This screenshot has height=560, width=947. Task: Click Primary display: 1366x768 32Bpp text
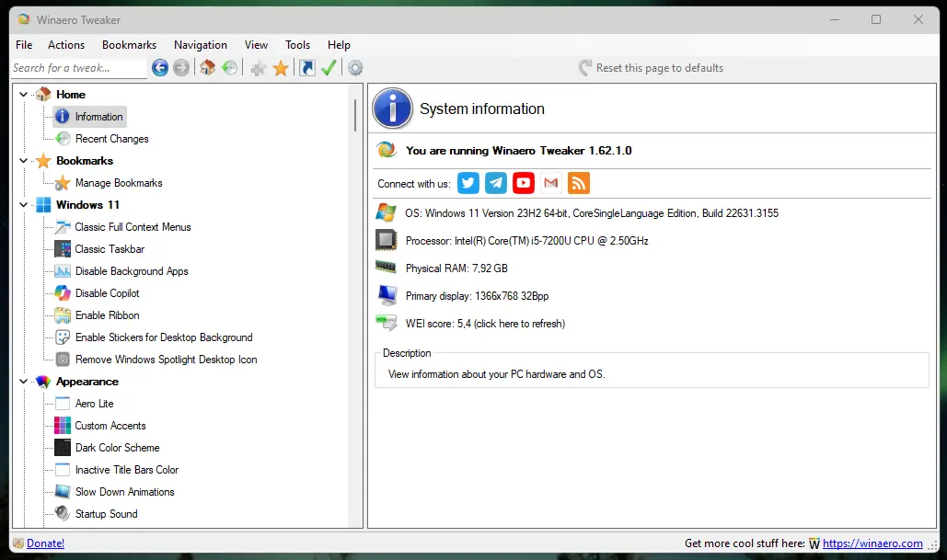coord(477,296)
